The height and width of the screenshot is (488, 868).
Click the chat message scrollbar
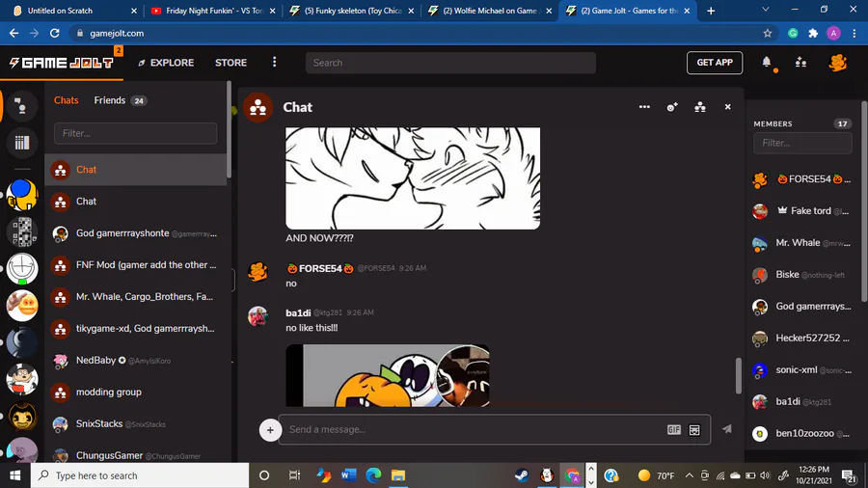click(738, 376)
